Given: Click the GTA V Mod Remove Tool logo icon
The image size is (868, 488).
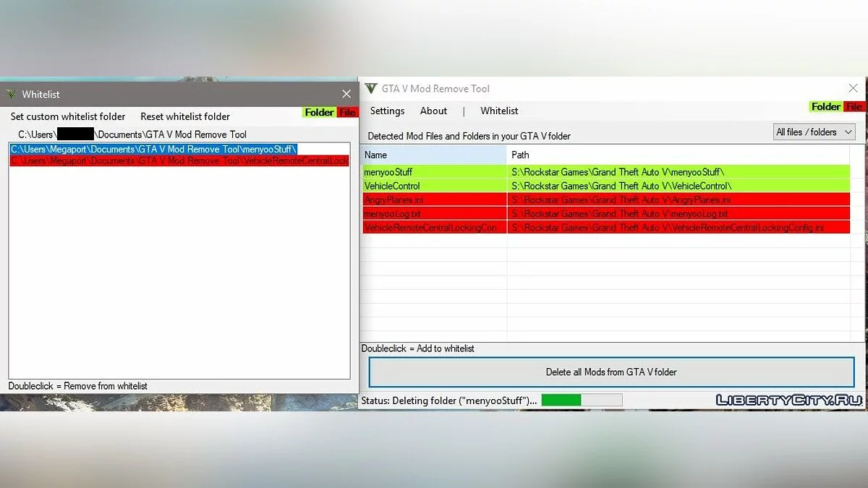Looking at the screenshot, I should (x=371, y=89).
